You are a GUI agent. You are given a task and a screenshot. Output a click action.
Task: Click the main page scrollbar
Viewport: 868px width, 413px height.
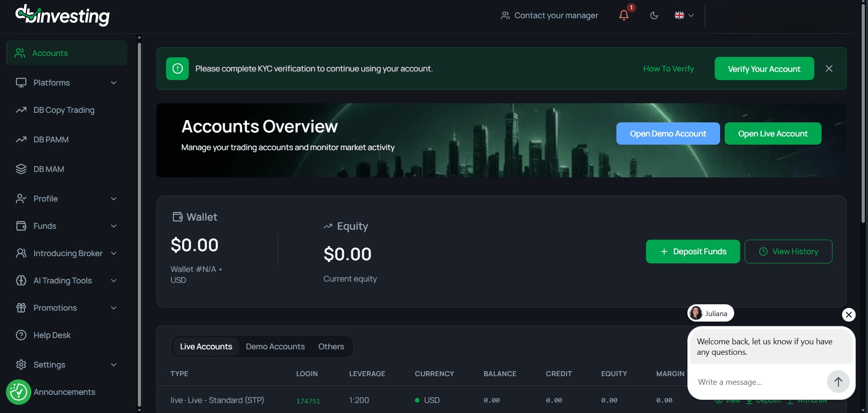pyautogui.click(x=863, y=114)
